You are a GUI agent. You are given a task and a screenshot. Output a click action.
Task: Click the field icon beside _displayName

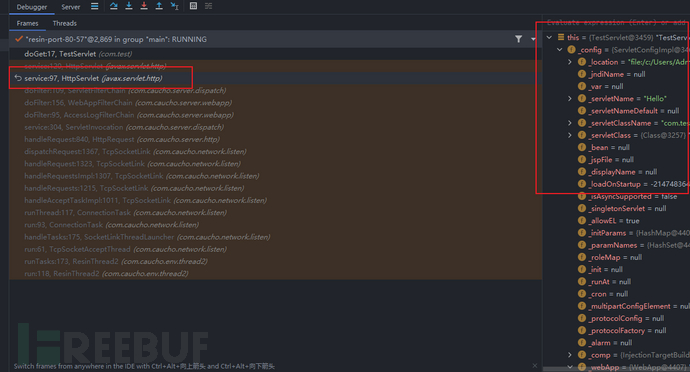[x=582, y=172]
